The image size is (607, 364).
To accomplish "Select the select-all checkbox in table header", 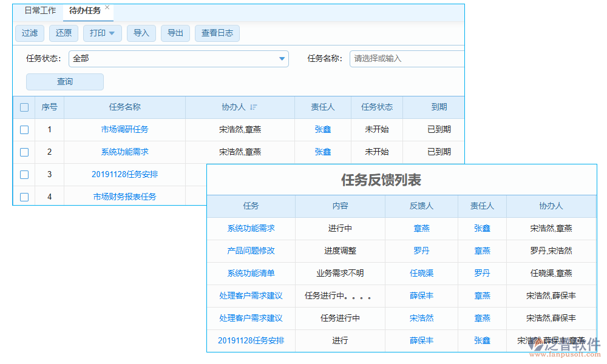I will pos(24,107).
